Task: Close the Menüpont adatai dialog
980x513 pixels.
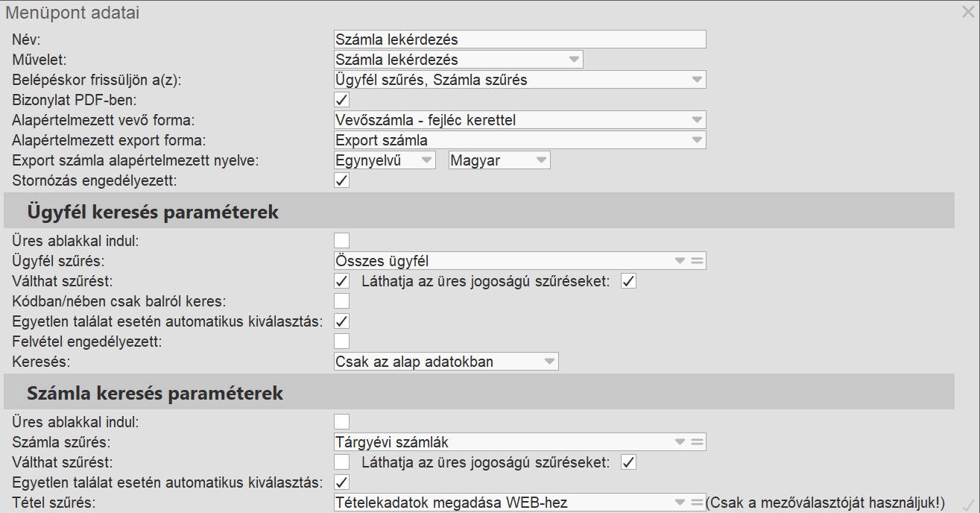Action: click(x=968, y=11)
